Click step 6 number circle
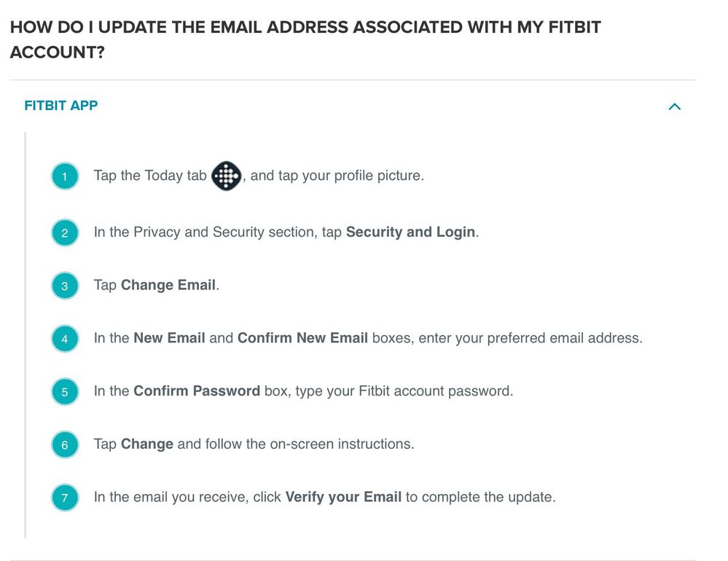This screenshot has height=561, width=728. tap(65, 444)
